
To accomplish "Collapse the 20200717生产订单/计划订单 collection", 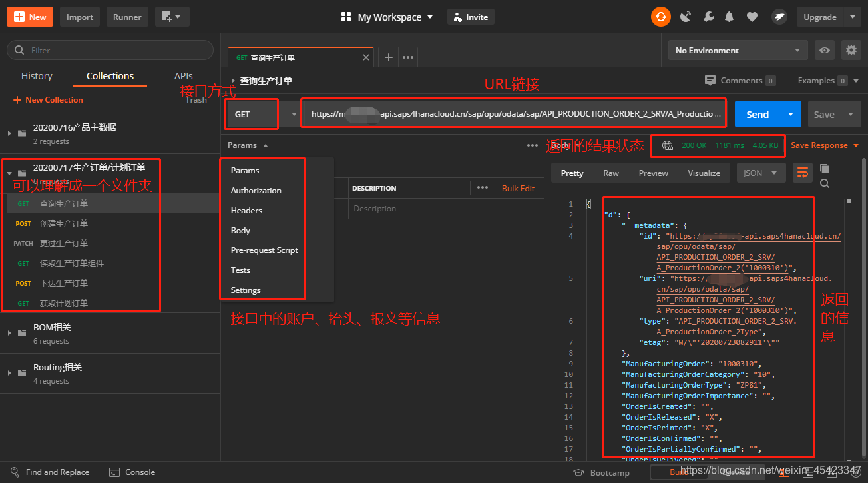I will pos(9,173).
